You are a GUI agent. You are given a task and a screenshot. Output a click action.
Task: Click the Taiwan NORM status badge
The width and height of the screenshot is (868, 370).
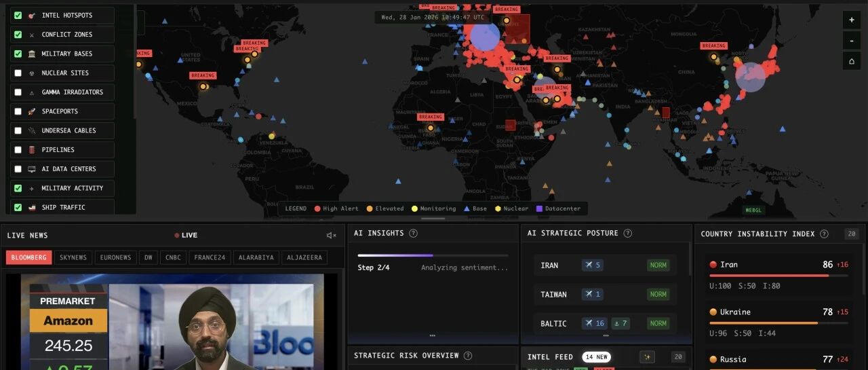658,295
